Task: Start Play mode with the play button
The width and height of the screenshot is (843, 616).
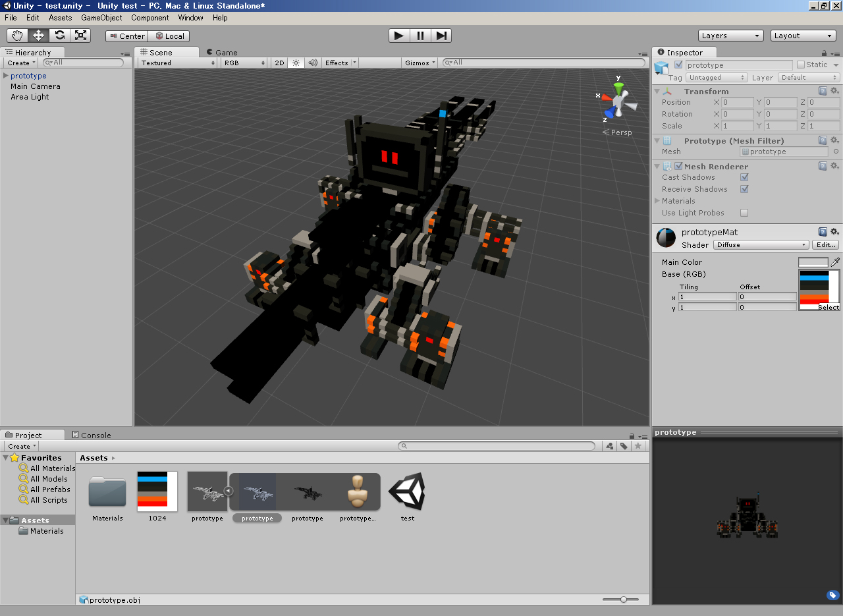Action: coord(398,36)
